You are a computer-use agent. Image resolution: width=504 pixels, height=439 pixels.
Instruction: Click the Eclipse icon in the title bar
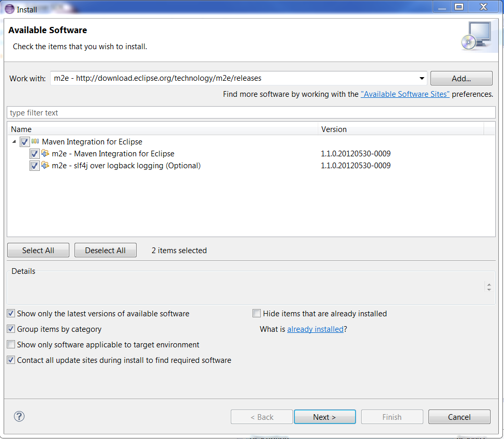[x=9, y=9]
